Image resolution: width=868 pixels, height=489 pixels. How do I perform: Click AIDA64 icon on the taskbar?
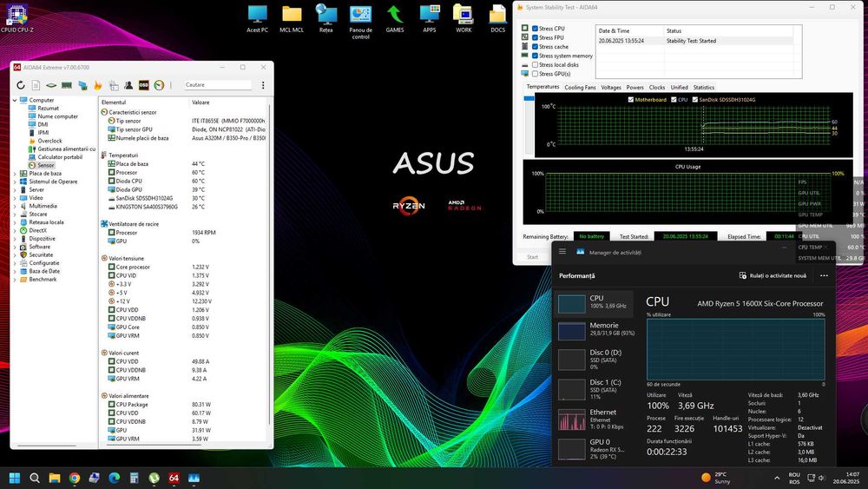pos(174,478)
